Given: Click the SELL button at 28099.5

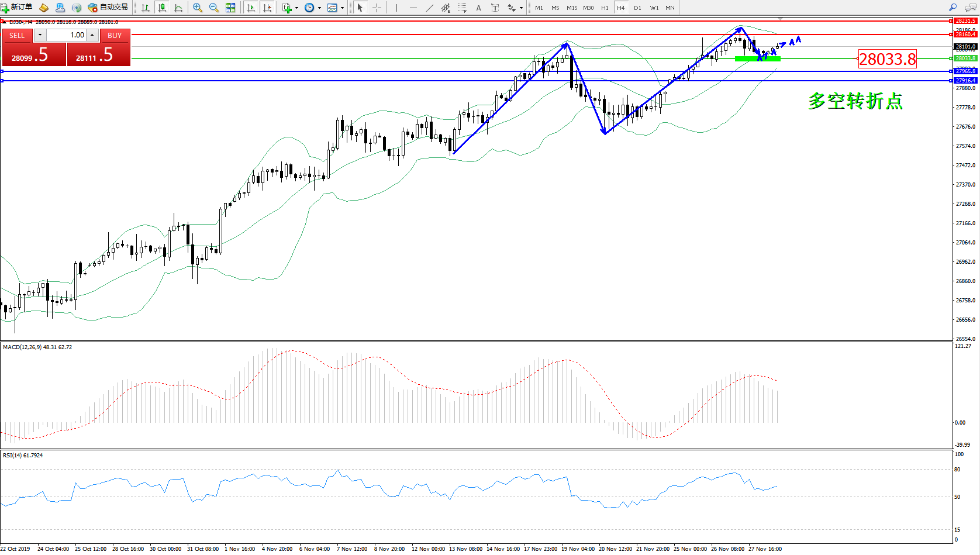Looking at the screenshot, I should [x=34, y=54].
